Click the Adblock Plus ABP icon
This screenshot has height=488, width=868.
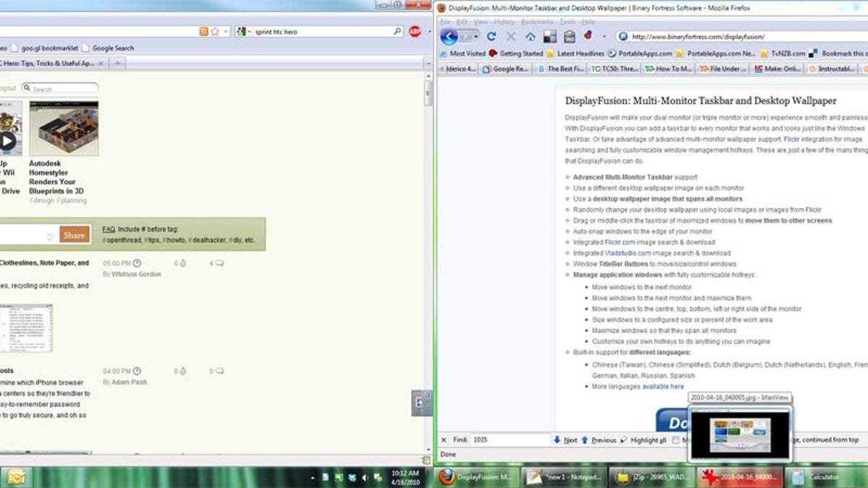point(414,32)
